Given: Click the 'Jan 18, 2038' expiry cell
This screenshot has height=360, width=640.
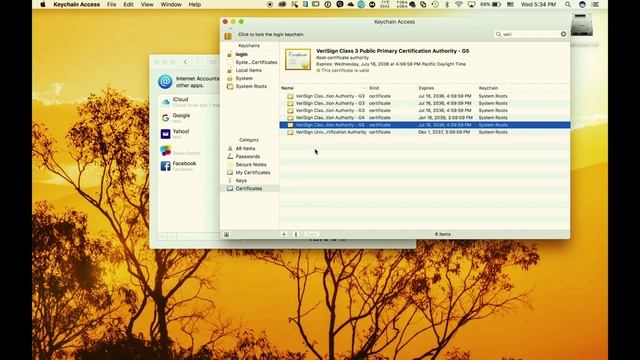Looking at the screenshot, I should coord(445,118).
